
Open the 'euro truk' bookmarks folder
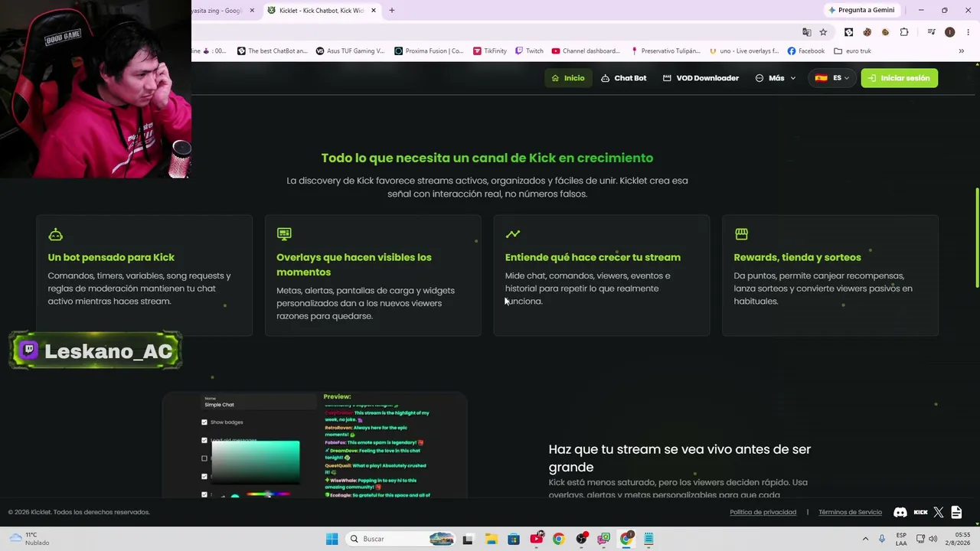click(x=852, y=51)
